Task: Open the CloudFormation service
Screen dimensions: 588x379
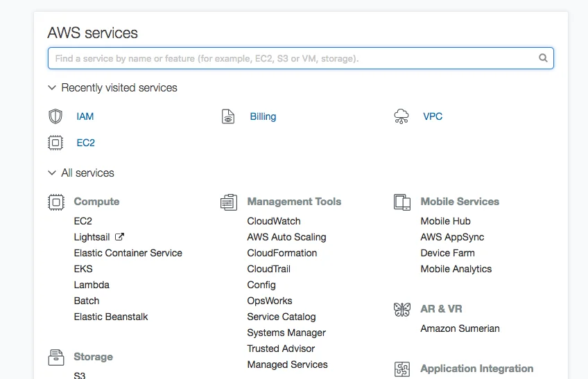Action: click(282, 253)
